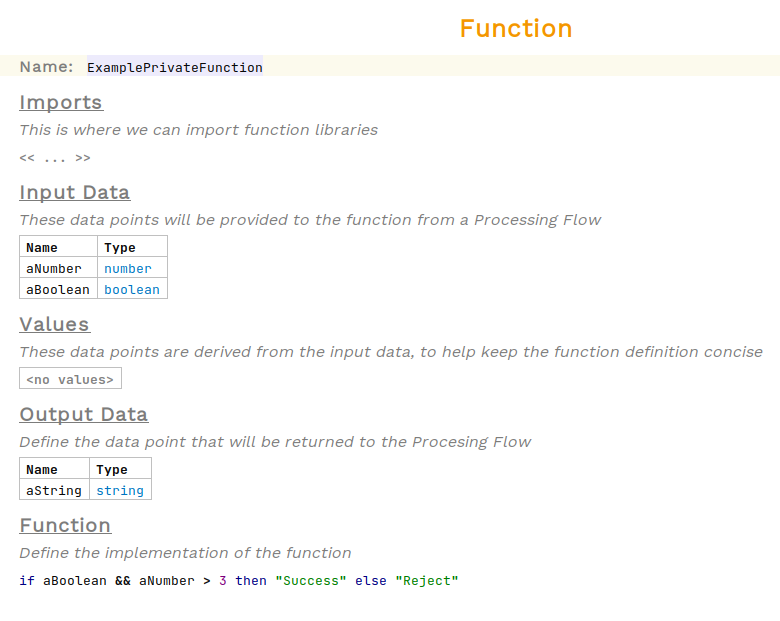Change the boolean type of aBoolean
Image resolution: width=780 pixels, height=621 pixels.
click(x=132, y=289)
